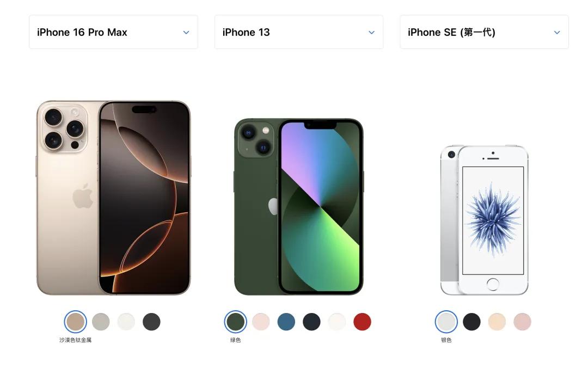Select the desert titanium swatch for iPhone 16 Pro Max
This screenshot has height=381, width=588.
(x=75, y=322)
